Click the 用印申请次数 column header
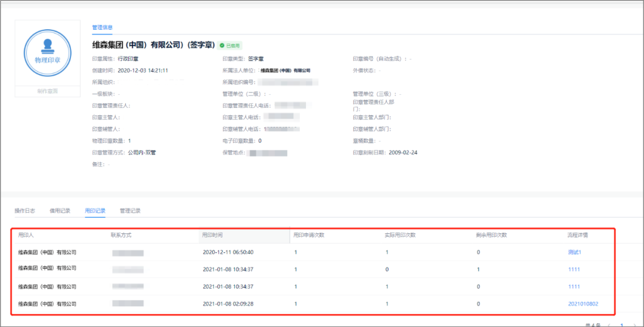The width and height of the screenshot is (644, 327). coord(309,235)
